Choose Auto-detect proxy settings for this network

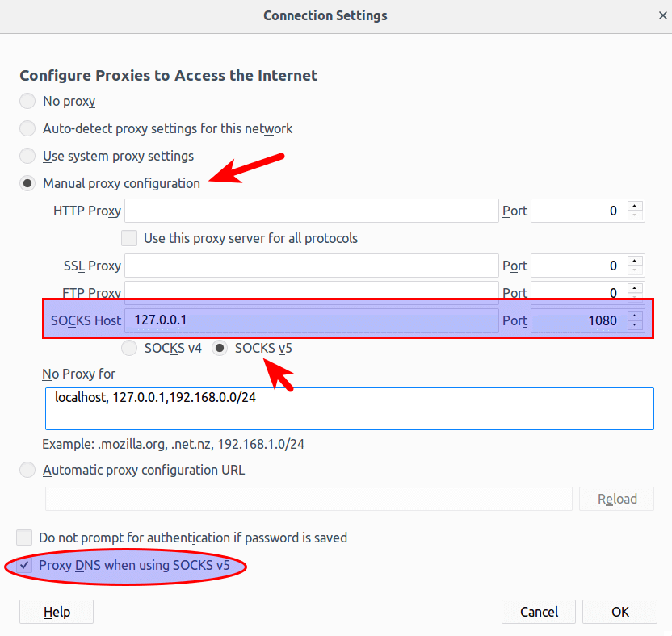[28, 128]
